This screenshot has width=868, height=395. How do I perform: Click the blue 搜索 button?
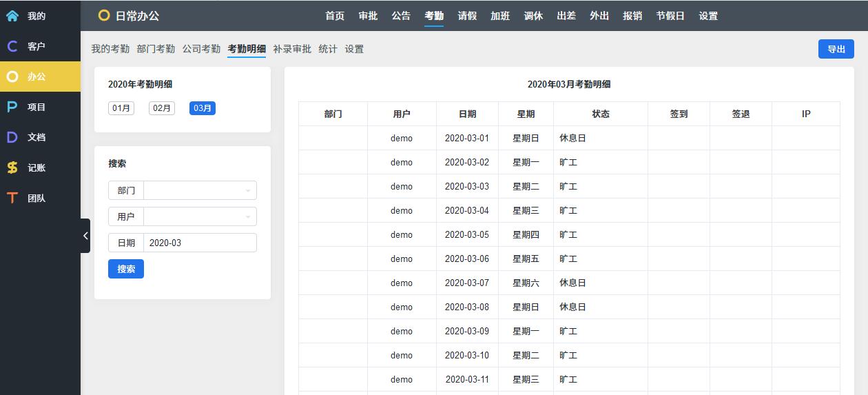click(x=126, y=269)
